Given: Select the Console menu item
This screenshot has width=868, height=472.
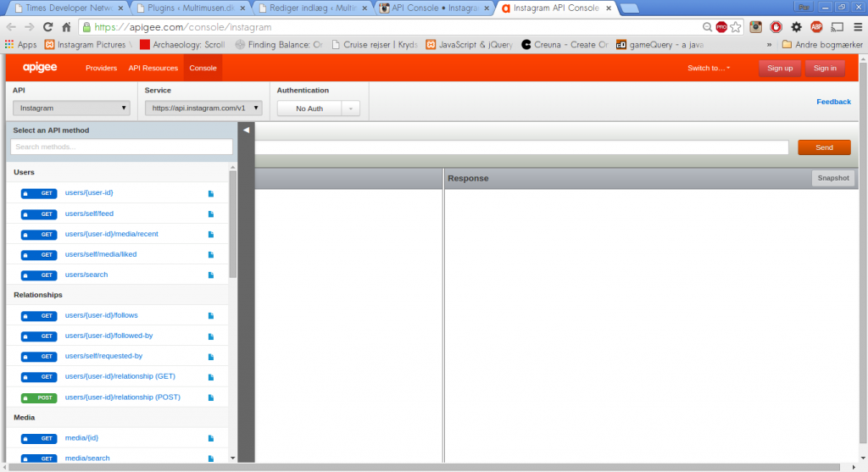Looking at the screenshot, I should [x=203, y=68].
